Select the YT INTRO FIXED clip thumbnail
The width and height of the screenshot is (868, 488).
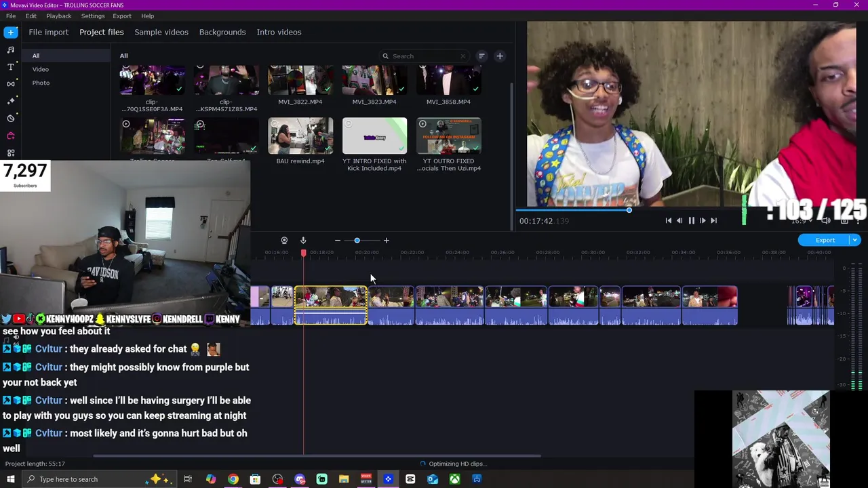coord(374,136)
